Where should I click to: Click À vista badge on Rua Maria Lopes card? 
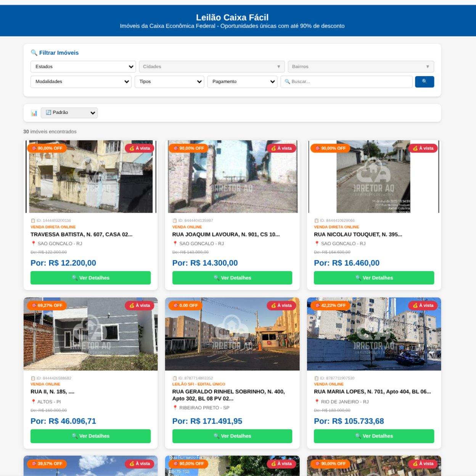[423, 306]
